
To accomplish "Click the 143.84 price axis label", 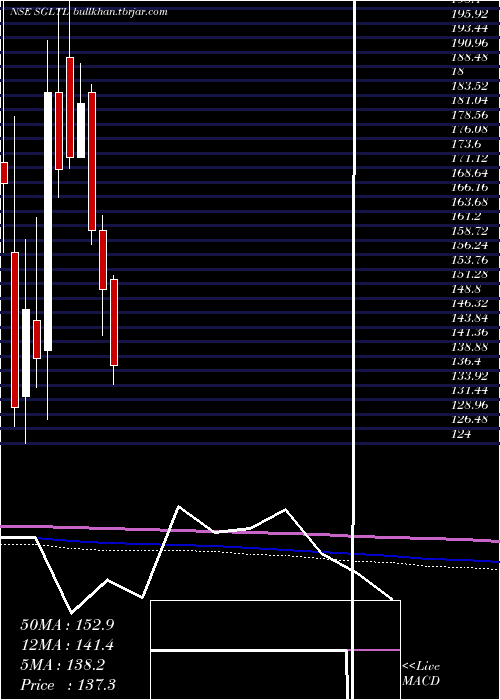I will click(x=469, y=318).
